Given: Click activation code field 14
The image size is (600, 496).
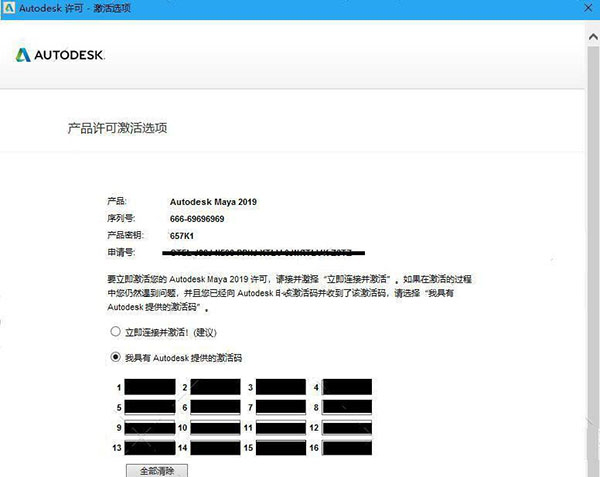Looking at the screenshot, I should 215,448.
